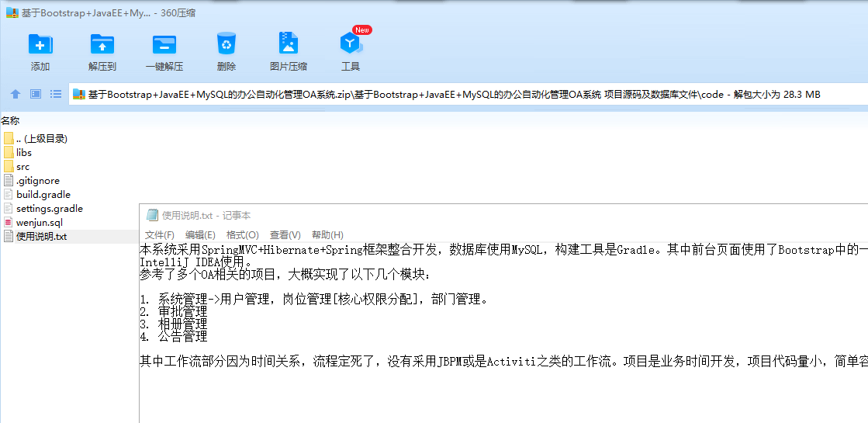
Task: Click the line 4. 公告管理
Action: point(173,336)
